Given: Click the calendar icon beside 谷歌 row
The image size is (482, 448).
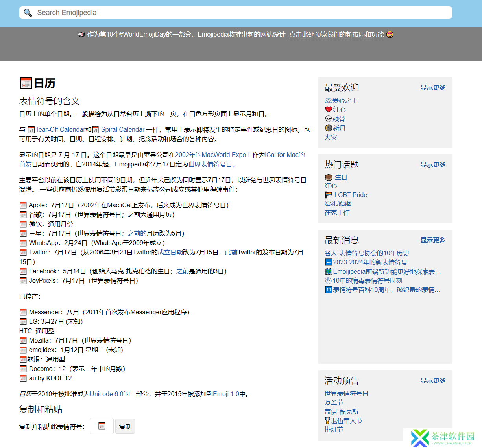Looking at the screenshot, I should [x=23, y=215].
